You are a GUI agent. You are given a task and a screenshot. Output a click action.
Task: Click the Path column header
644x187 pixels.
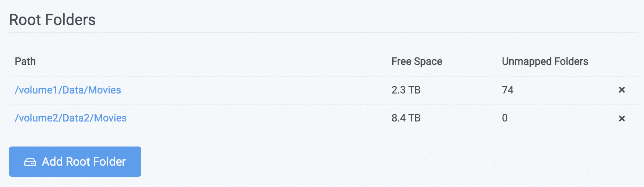coord(25,61)
